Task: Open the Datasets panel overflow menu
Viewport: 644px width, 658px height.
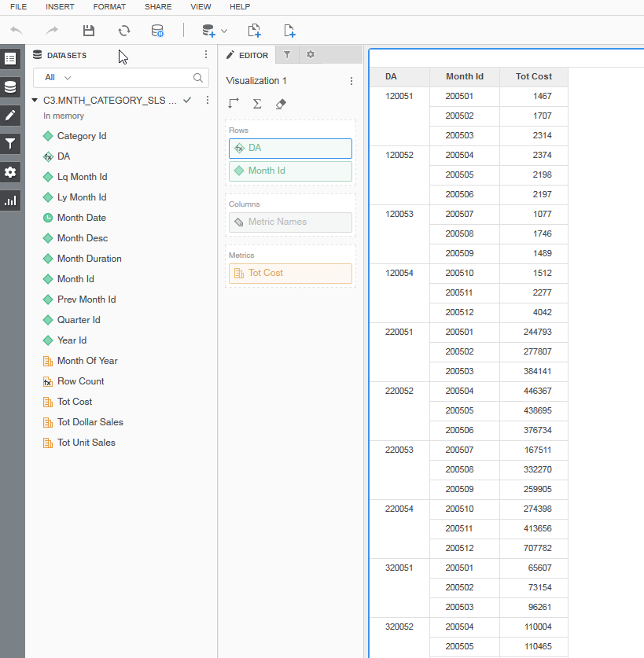Action: click(x=205, y=54)
